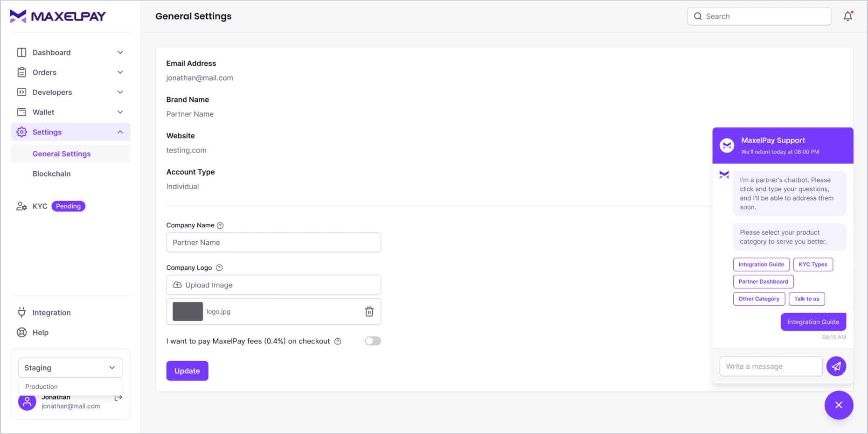Expand the Dashboard menu chevron
The height and width of the screenshot is (434, 868).
120,52
